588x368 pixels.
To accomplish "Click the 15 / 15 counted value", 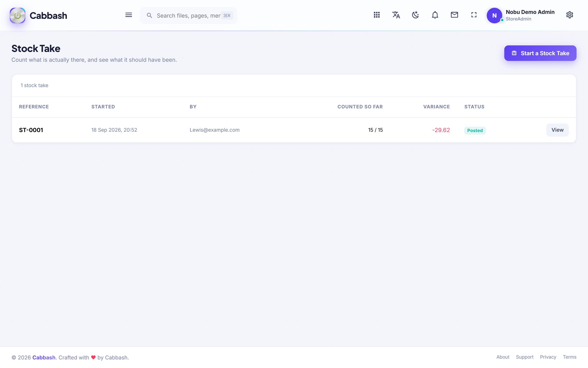I will tap(375, 130).
